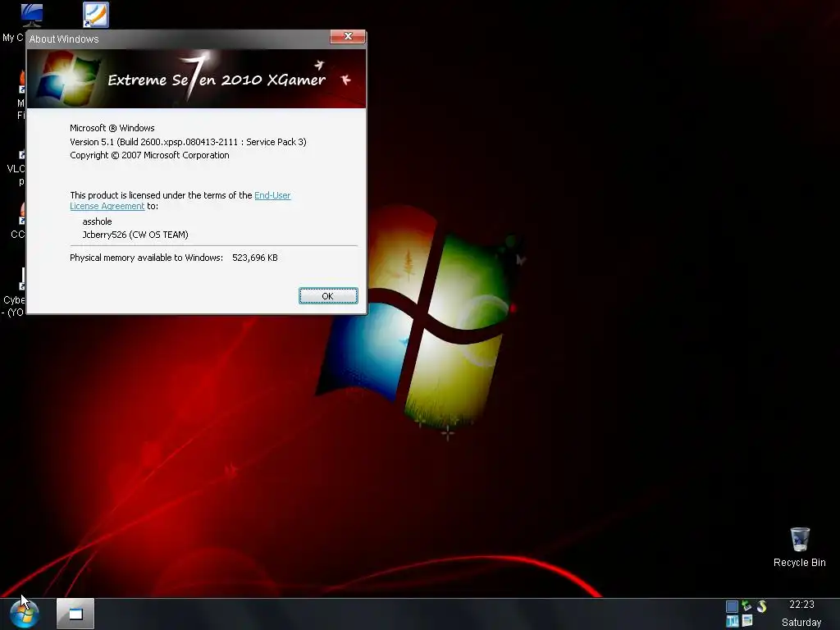Open the End-User License Agreement link
840x630 pixels.
pyautogui.click(x=272, y=195)
